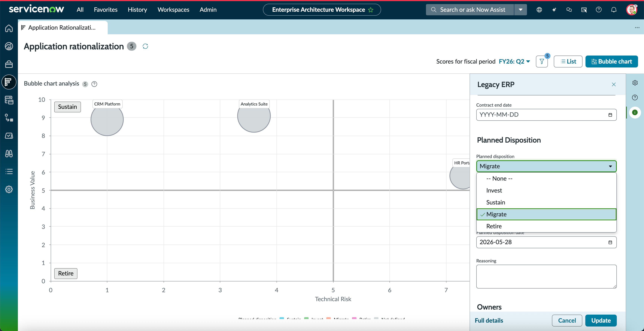This screenshot has height=331, width=644.
Task: Open the calendar picker for Contract end date
Action: (x=610, y=115)
